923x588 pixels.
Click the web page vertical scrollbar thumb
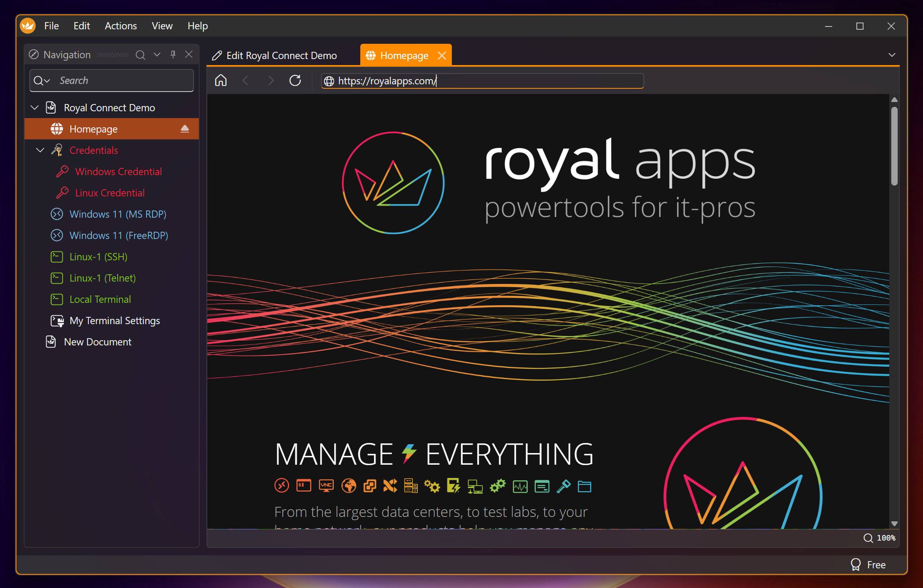(894, 147)
